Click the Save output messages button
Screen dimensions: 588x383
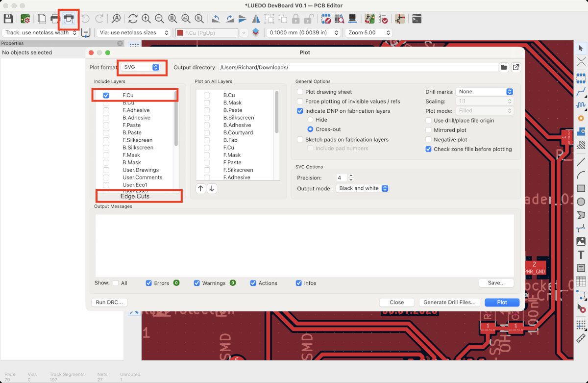click(x=496, y=283)
